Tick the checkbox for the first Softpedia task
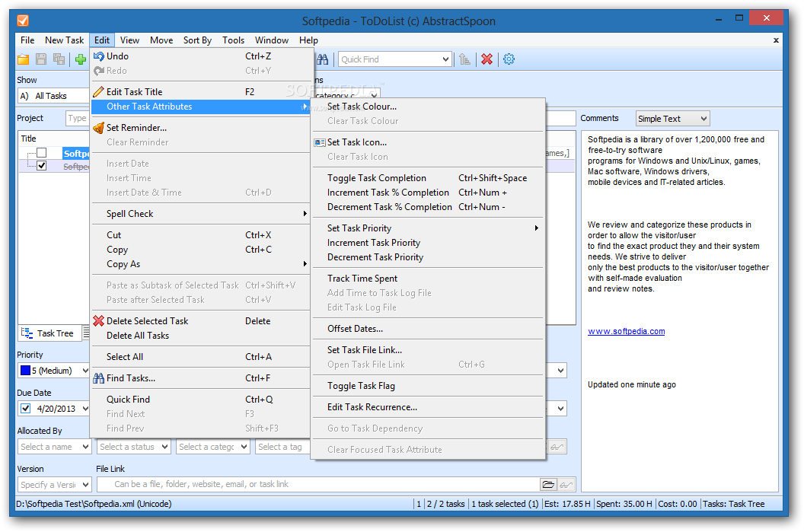 (x=42, y=153)
